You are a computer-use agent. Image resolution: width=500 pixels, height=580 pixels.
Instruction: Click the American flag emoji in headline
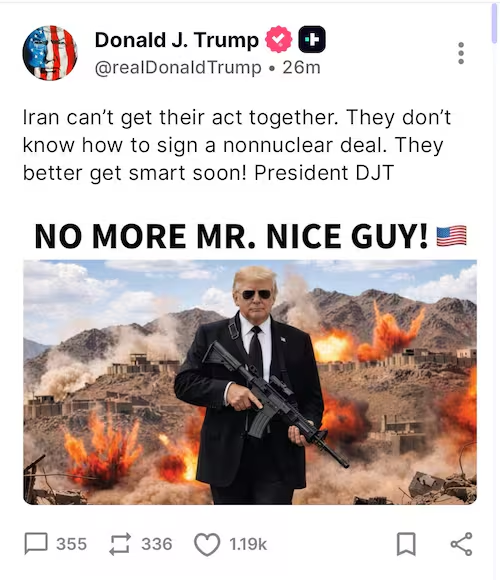coord(451,236)
